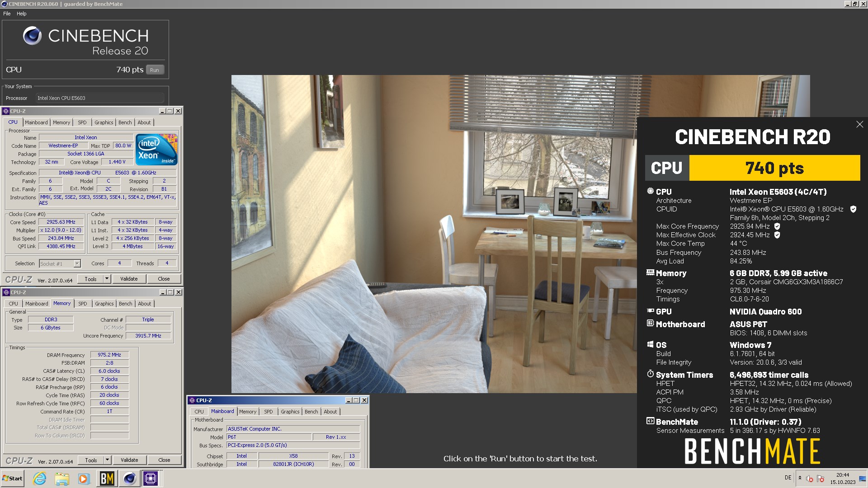Open the File menu
The width and height of the screenshot is (868, 488).
point(7,14)
